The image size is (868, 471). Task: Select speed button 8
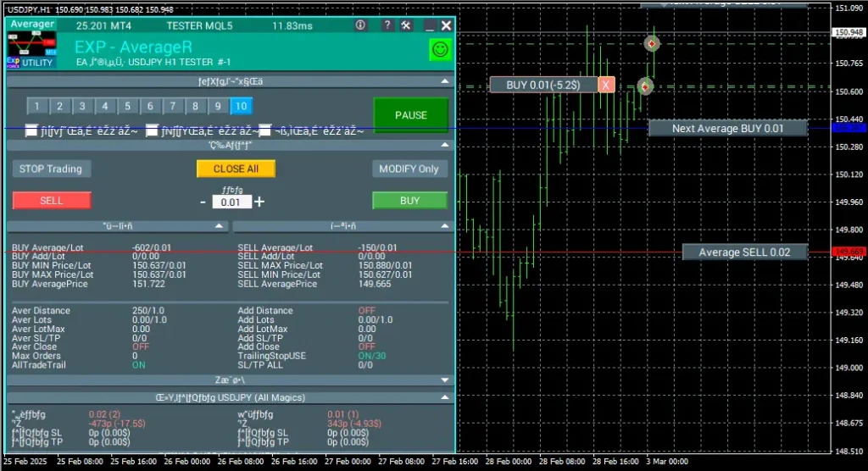[196, 106]
